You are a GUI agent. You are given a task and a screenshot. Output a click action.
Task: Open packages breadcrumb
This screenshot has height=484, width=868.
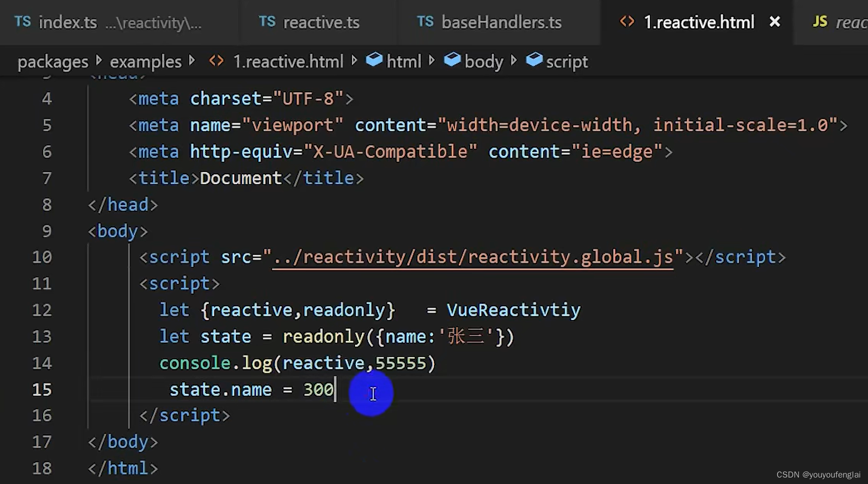(x=53, y=62)
